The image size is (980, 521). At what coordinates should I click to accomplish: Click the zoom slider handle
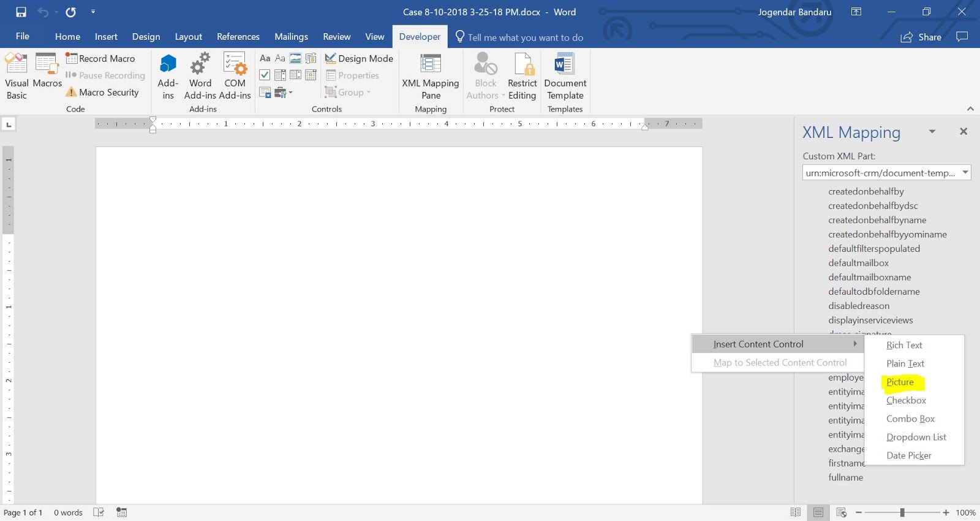pos(902,512)
